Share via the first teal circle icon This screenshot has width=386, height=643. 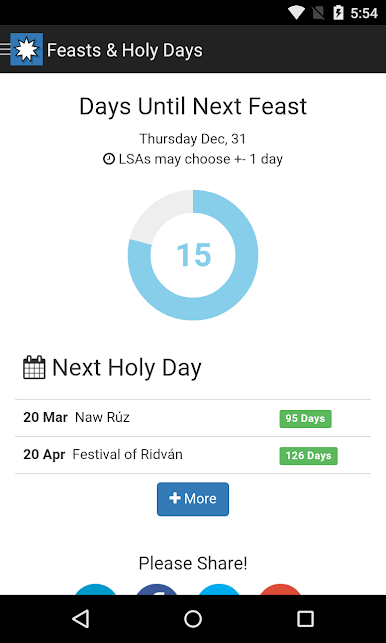coord(95,589)
